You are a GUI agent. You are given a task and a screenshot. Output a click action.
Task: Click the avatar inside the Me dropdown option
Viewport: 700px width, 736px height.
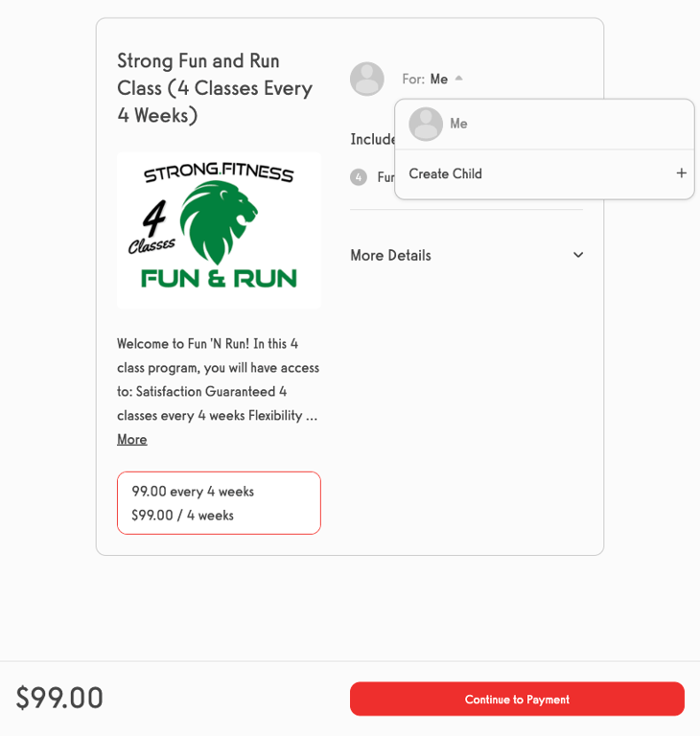coord(426,124)
